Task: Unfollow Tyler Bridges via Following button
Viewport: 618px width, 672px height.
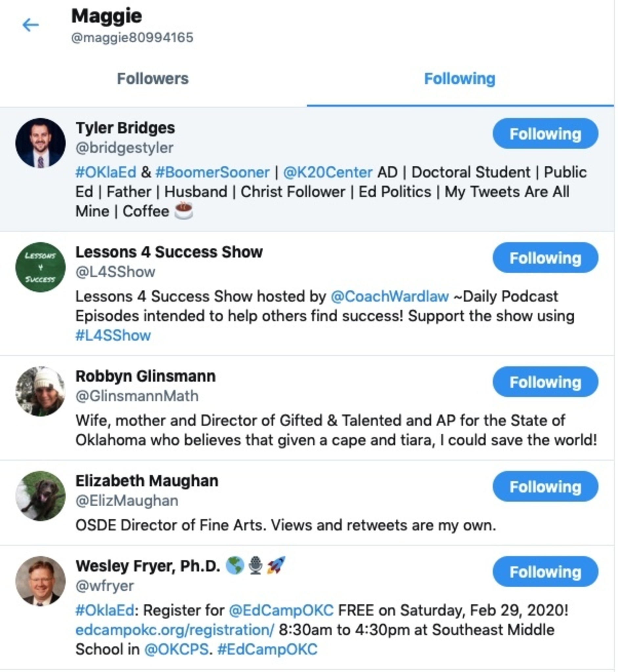Action: click(x=545, y=134)
